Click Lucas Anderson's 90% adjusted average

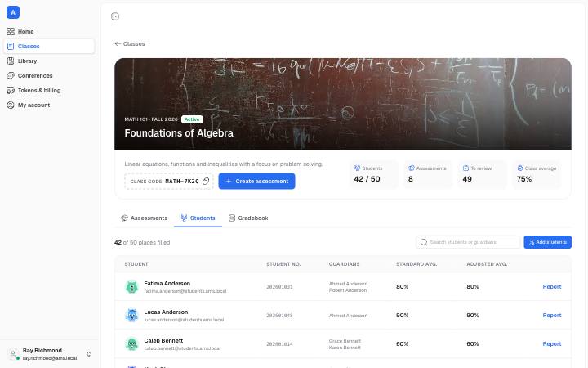473,316
